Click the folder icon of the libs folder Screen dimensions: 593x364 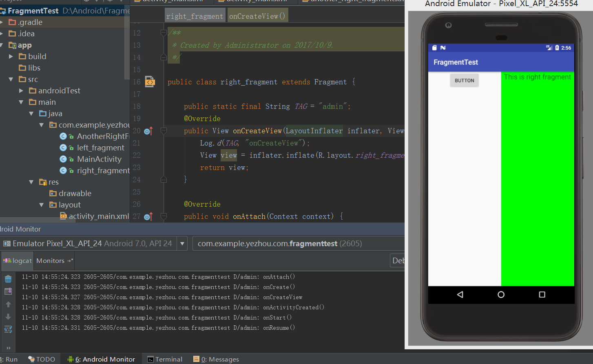click(x=22, y=68)
